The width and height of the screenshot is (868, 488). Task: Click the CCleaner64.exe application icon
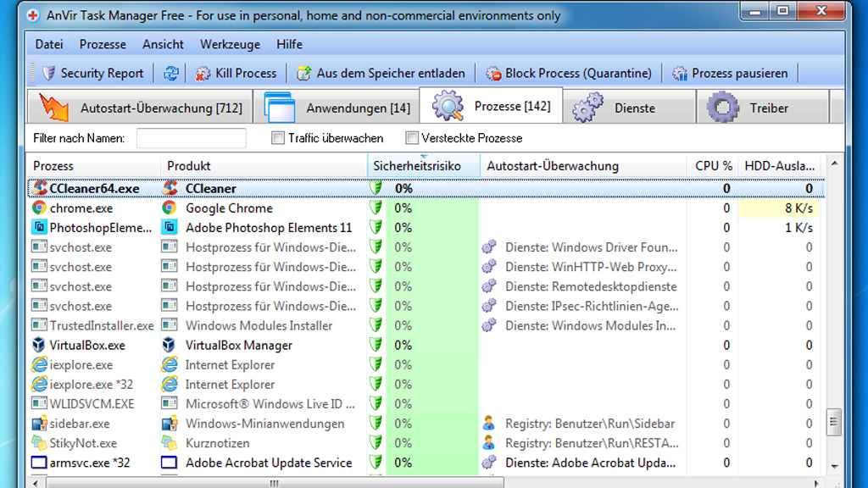pos(37,187)
